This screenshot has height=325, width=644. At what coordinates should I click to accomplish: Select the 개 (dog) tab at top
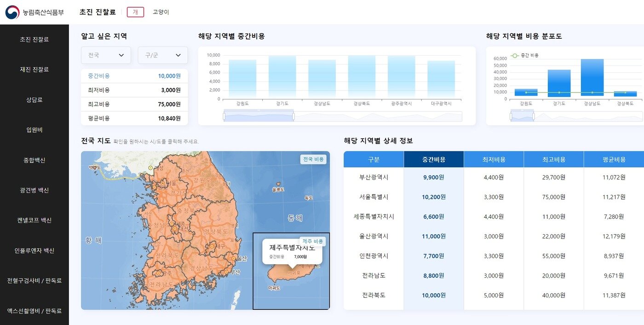[x=135, y=12]
